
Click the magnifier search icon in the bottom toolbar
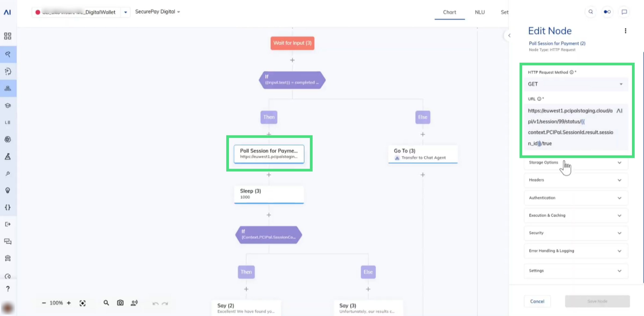click(x=106, y=303)
